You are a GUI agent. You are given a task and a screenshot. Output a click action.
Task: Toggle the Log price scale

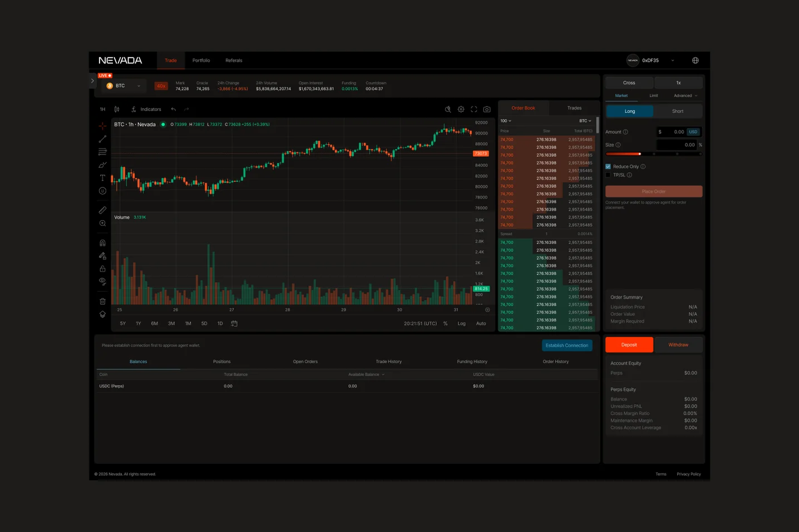tap(461, 324)
